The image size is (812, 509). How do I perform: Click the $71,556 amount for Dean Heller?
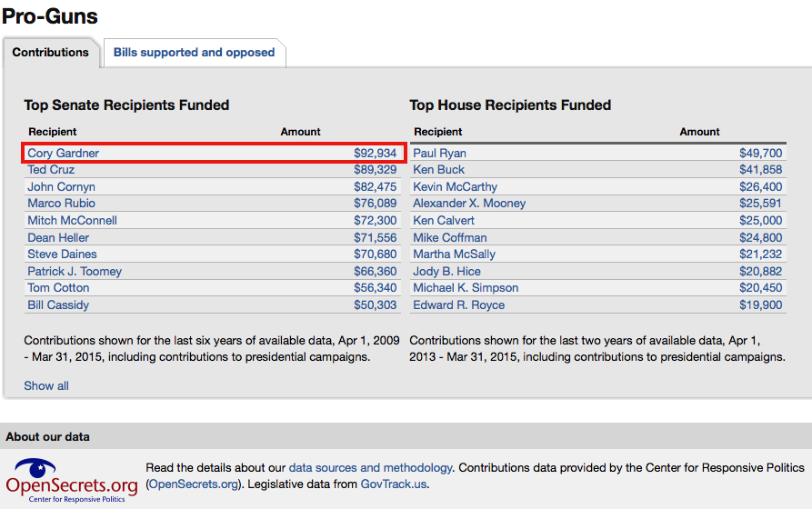(375, 237)
